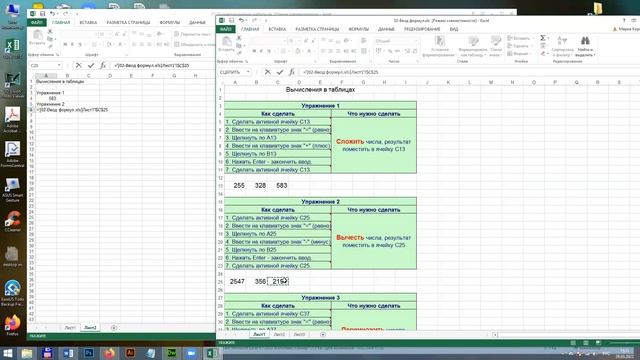Cancel formula entry X in front Excel formula bar
The image size is (640, 360).
pyautogui.click(x=267, y=72)
